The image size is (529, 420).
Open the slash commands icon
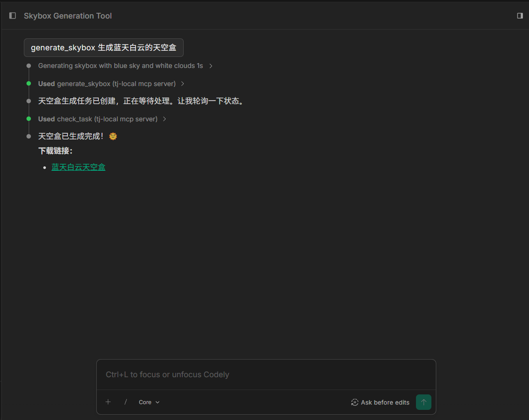point(125,402)
